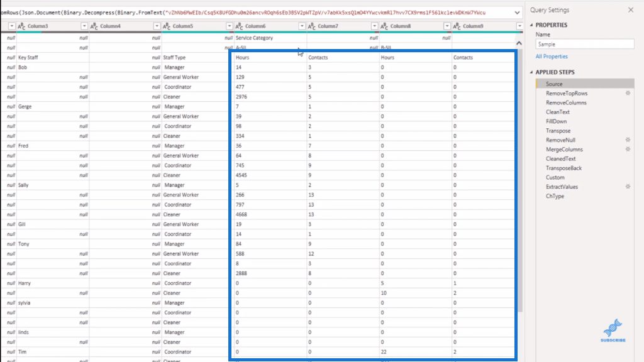Open settings gear for MergeColumns step
This screenshot has width=644, height=362.
(628, 150)
